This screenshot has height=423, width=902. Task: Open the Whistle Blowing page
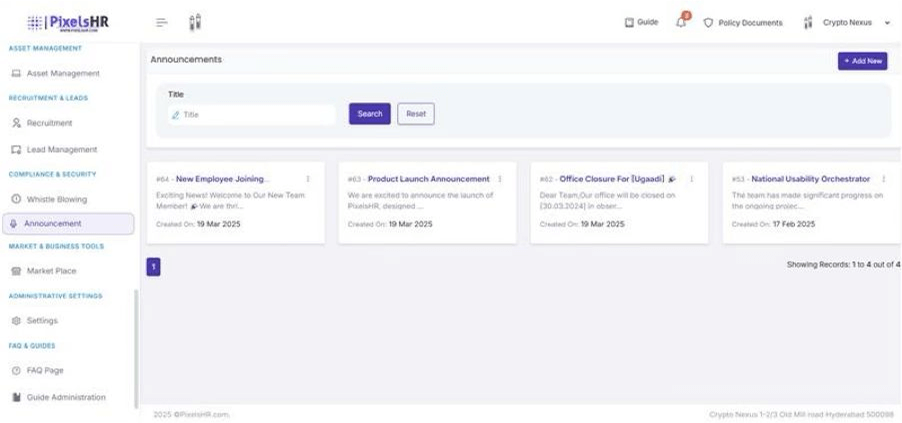pos(56,199)
